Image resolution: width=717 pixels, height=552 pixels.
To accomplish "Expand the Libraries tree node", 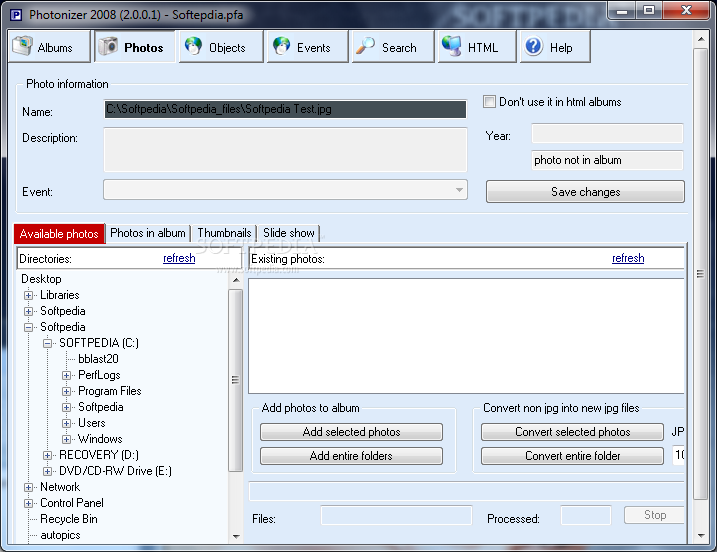I will pyautogui.click(x=28, y=295).
